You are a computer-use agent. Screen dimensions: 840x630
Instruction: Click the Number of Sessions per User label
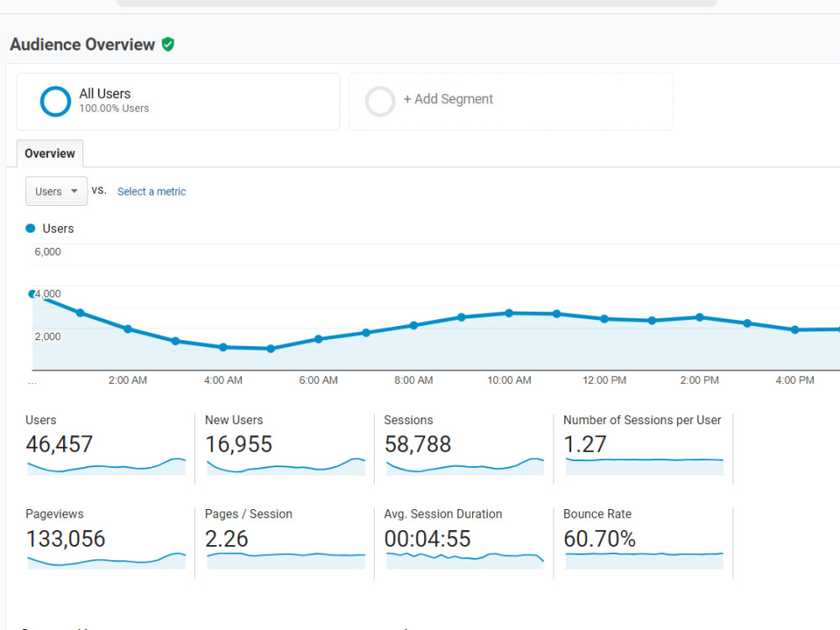click(643, 420)
